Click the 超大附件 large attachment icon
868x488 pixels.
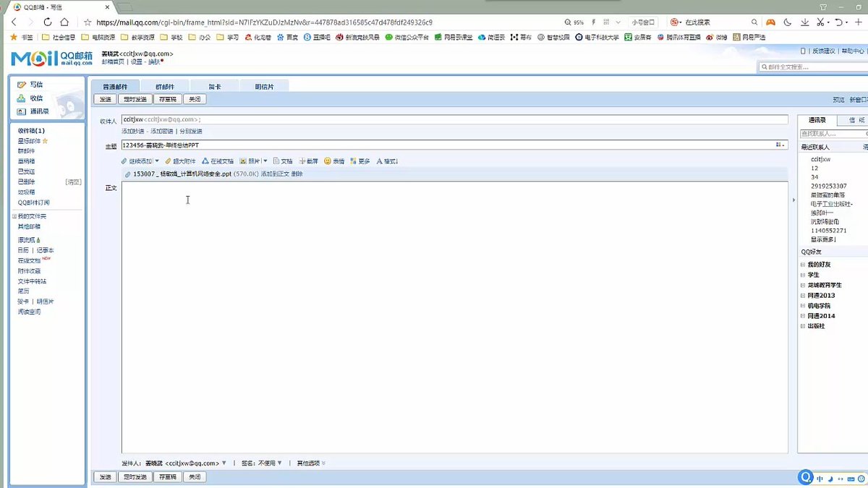[x=169, y=161]
